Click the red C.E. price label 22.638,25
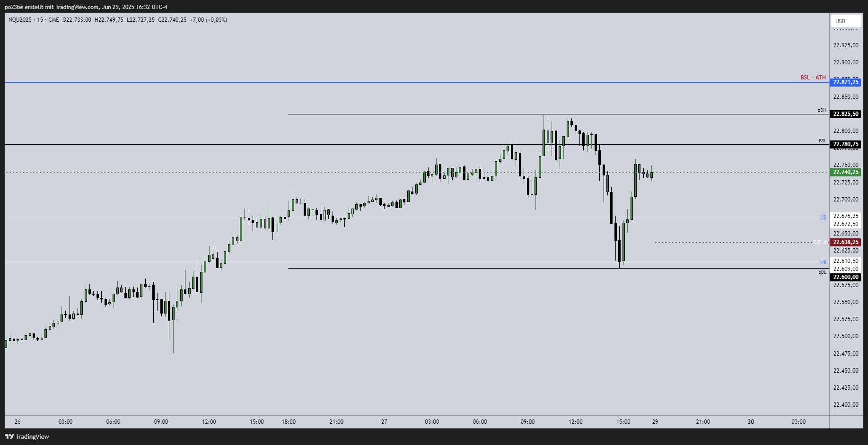 (x=846, y=242)
